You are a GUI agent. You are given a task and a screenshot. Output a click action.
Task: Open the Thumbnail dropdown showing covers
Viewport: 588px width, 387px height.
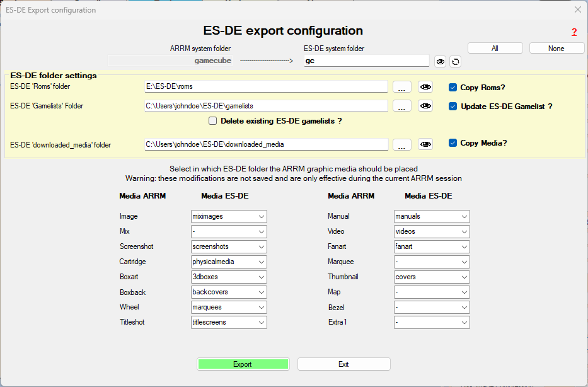432,277
